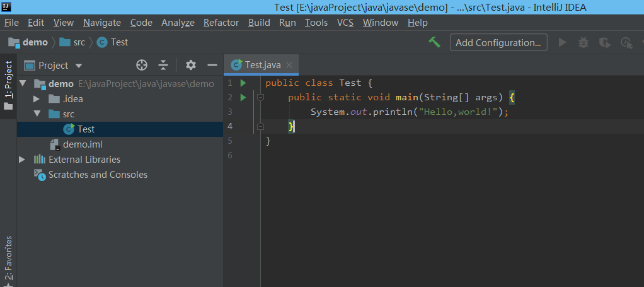Click the External Libraries bar-chart icon
The image size is (644, 287).
click(40, 160)
